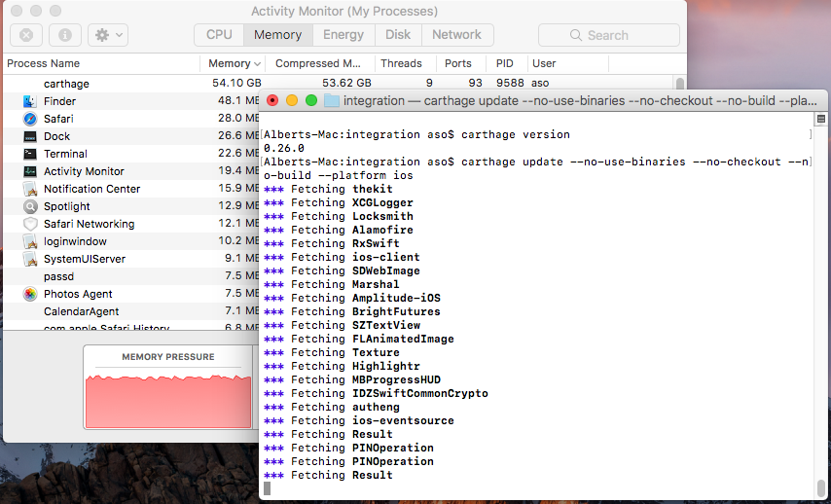Select the Memory tab
Viewport: 831px width, 504px height.
click(277, 35)
